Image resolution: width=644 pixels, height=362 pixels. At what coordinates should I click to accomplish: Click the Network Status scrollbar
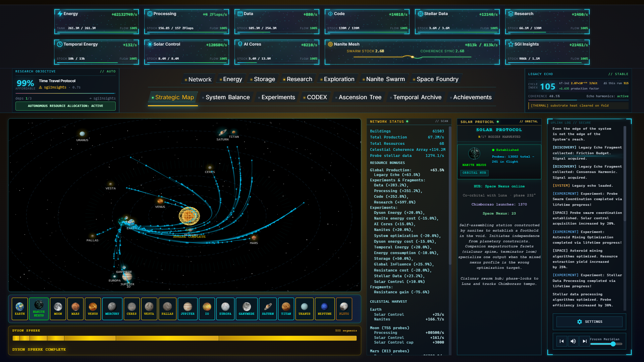450,196
